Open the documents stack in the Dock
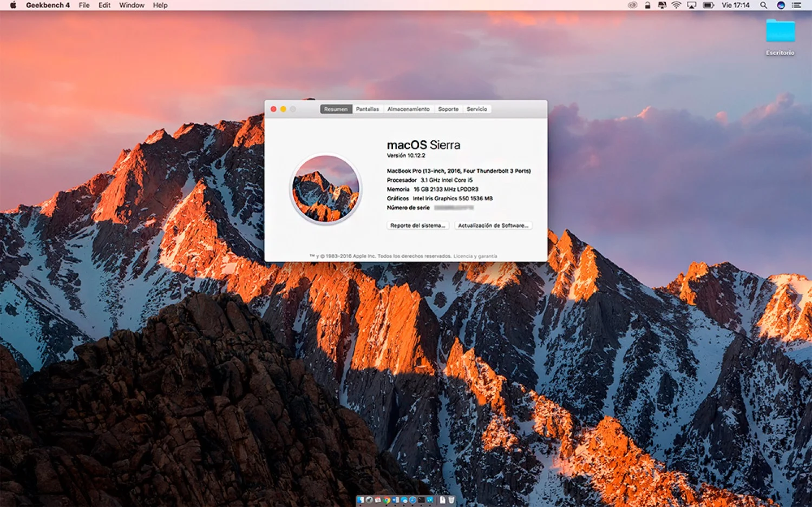 [442, 500]
